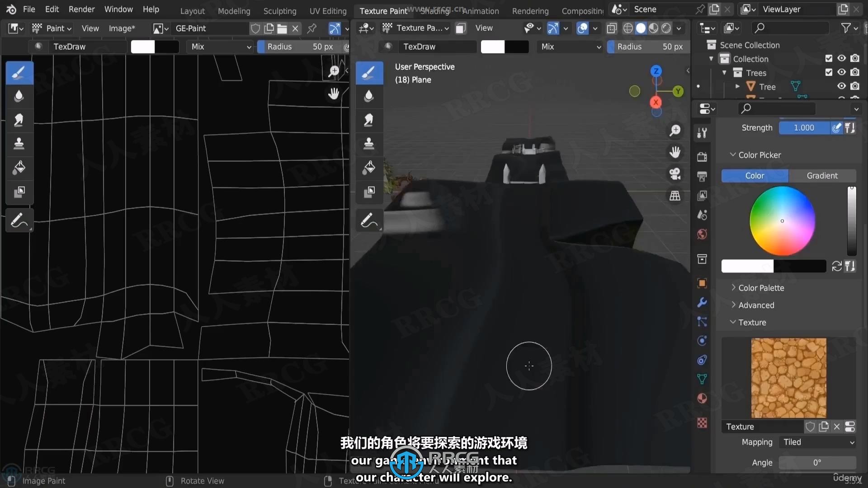Viewport: 868px width, 488px height.
Task: Open the Texture checker properties tab
Action: pos(702,423)
